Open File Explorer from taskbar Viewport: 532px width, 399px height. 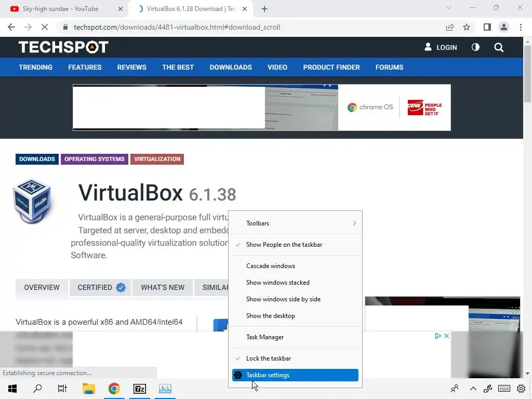coord(88,389)
